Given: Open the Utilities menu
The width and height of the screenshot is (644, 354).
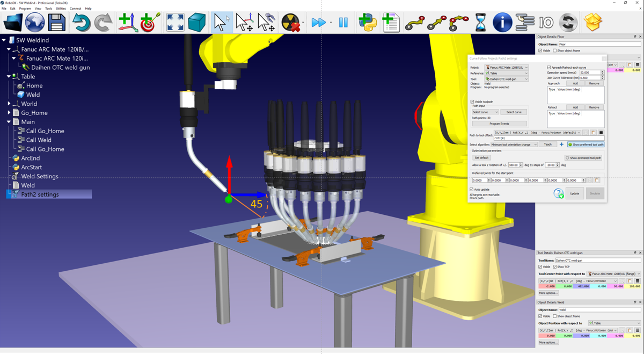Looking at the screenshot, I should coord(61,9).
